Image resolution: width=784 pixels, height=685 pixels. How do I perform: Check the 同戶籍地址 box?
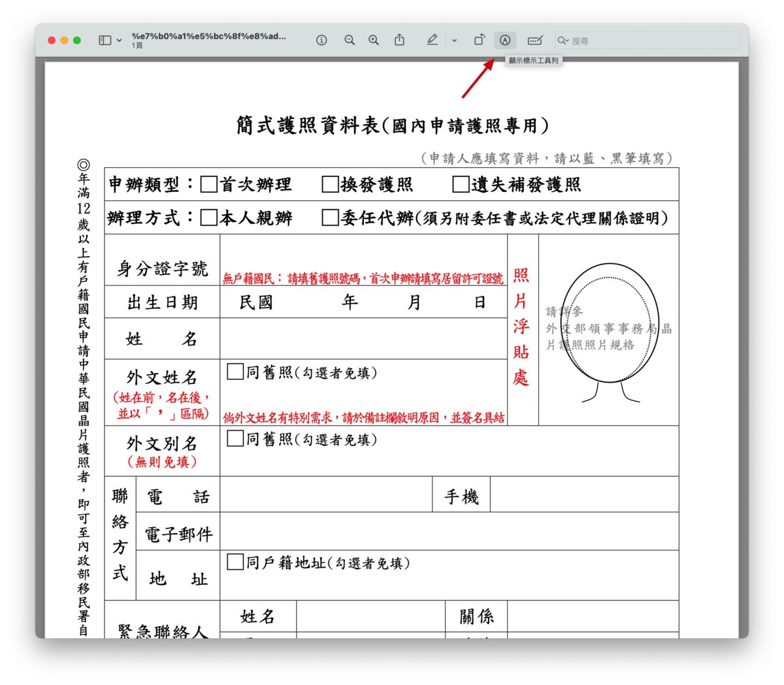point(235,562)
